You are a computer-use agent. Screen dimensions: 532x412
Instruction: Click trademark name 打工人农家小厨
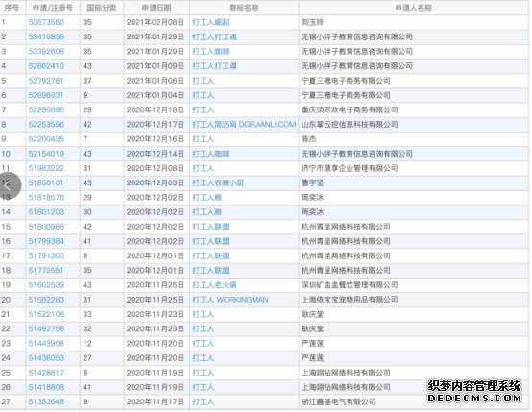pos(218,182)
